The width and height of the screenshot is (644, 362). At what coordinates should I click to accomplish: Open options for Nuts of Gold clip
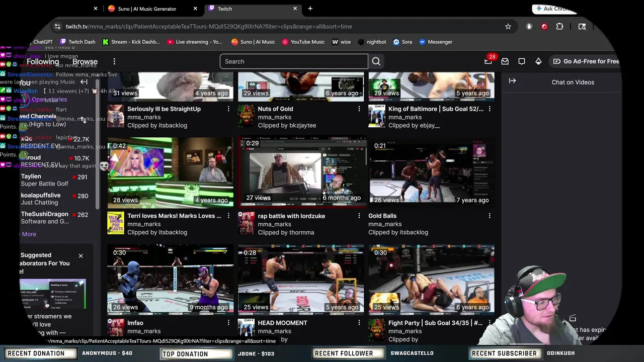(x=359, y=109)
